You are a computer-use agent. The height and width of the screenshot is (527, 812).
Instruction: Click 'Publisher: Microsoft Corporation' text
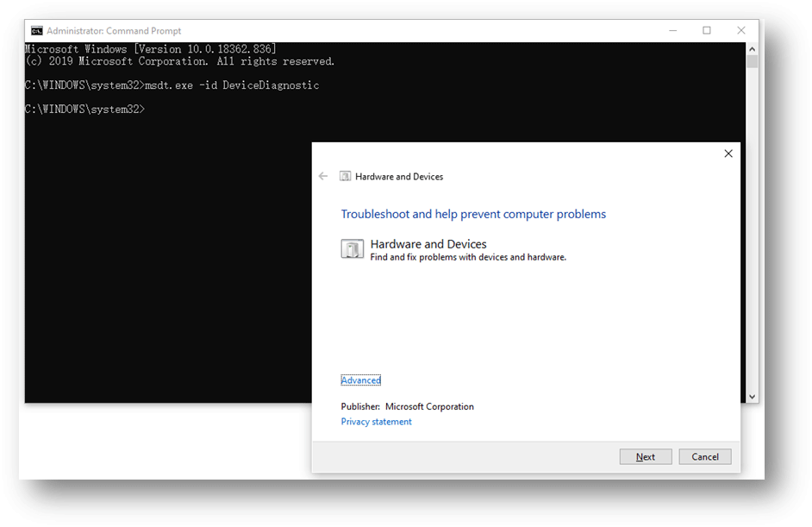407,406
